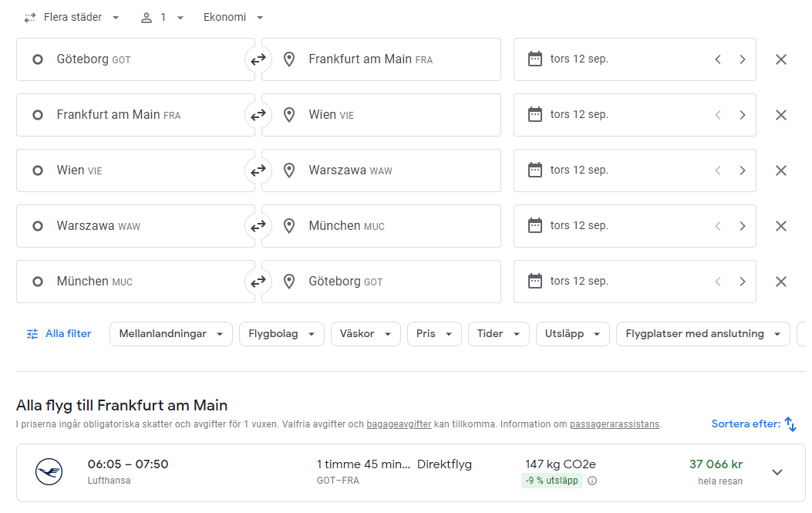Open passenger count dropdown
This screenshot has height=513, width=812.
162,18
